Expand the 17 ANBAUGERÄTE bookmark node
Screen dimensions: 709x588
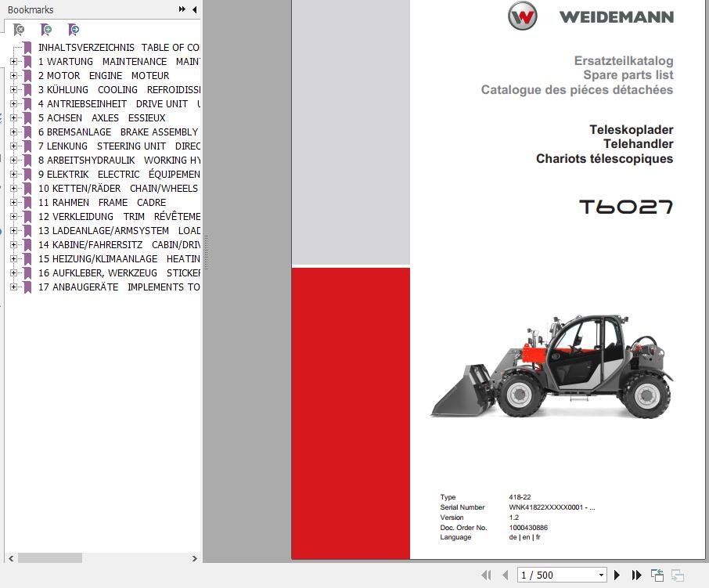click(13, 287)
